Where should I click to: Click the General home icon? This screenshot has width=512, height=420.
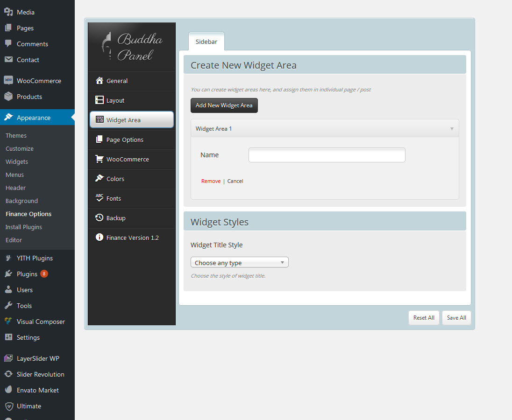point(99,81)
